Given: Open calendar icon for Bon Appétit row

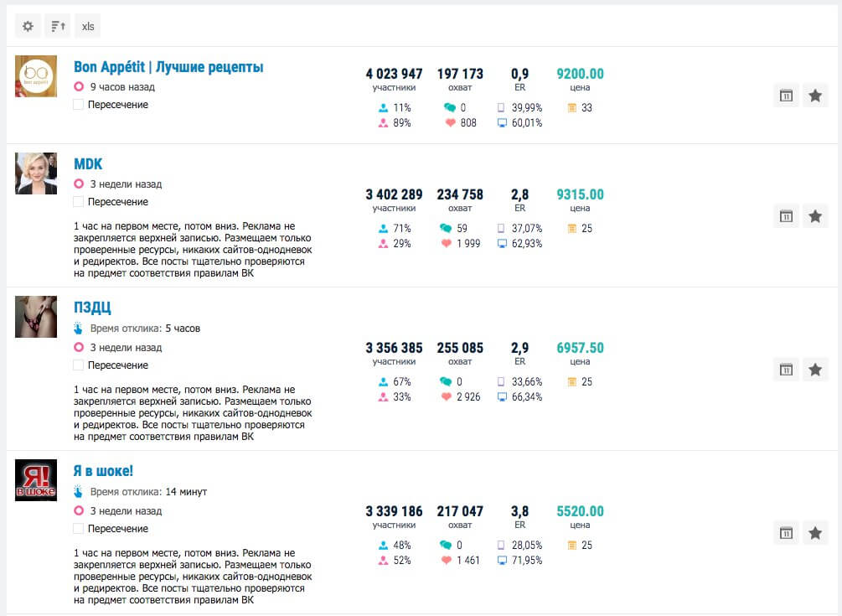Looking at the screenshot, I should (x=786, y=96).
